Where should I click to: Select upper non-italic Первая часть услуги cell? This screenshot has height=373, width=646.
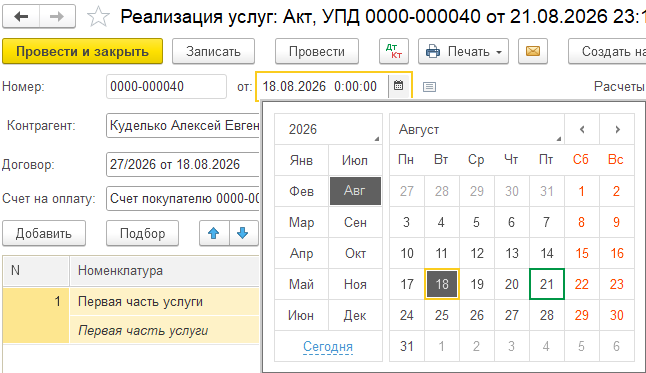pos(165,302)
